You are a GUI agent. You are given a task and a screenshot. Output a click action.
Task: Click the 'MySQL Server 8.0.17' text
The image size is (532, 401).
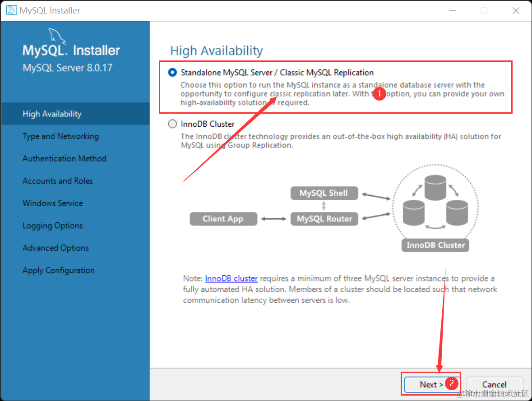pyautogui.click(x=67, y=68)
